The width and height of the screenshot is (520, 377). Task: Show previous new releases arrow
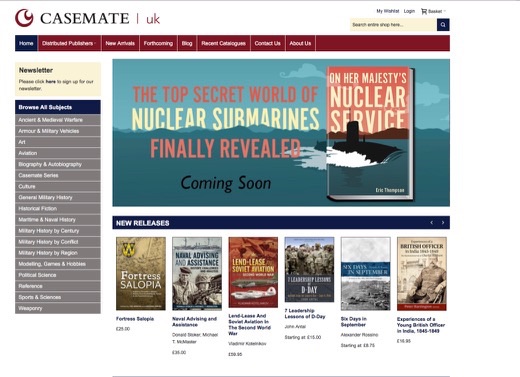point(432,223)
